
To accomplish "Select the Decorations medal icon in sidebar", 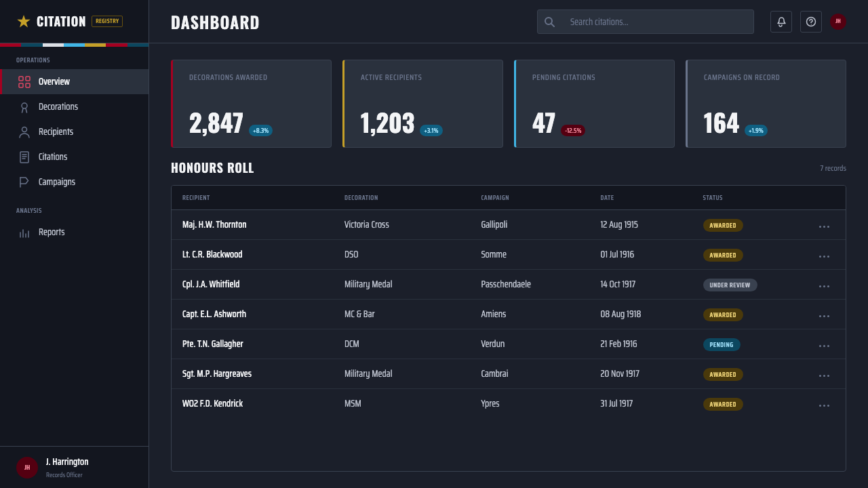I will [x=24, y=107].
